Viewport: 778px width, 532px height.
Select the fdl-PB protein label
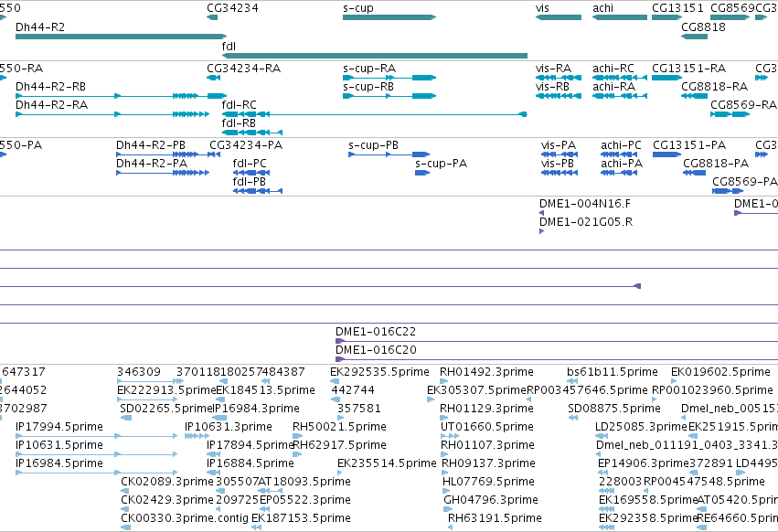(249, 182)
